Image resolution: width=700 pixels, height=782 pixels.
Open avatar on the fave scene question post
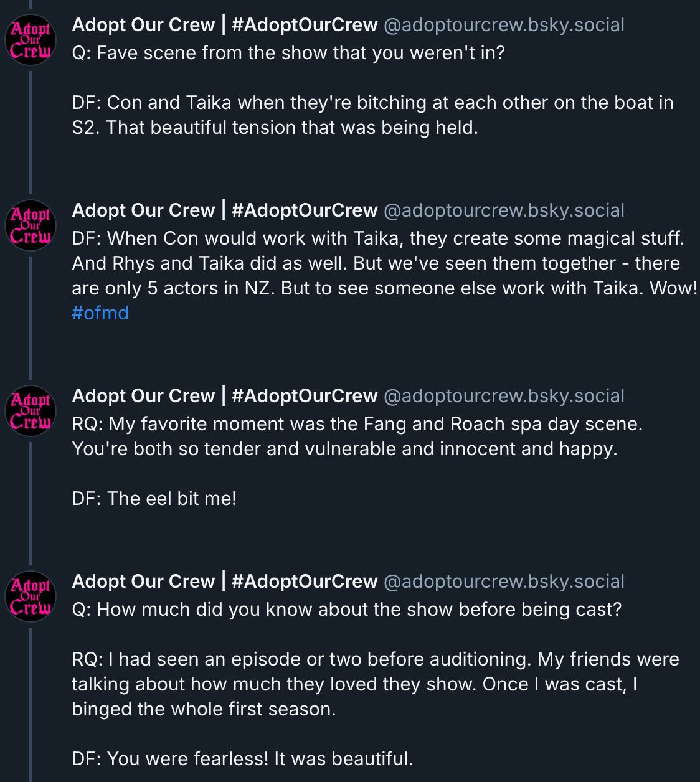[x=31, y=40]
